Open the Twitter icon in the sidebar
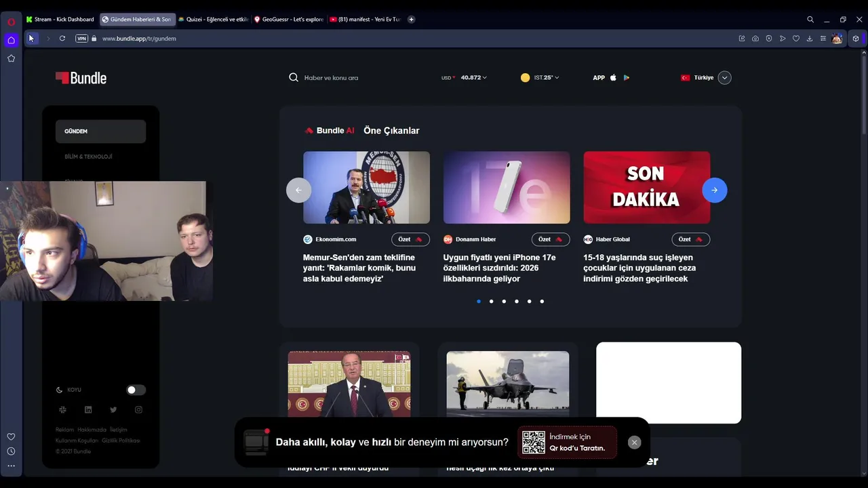The width and height of the screenshot is (868, 488). click(113, 409)
